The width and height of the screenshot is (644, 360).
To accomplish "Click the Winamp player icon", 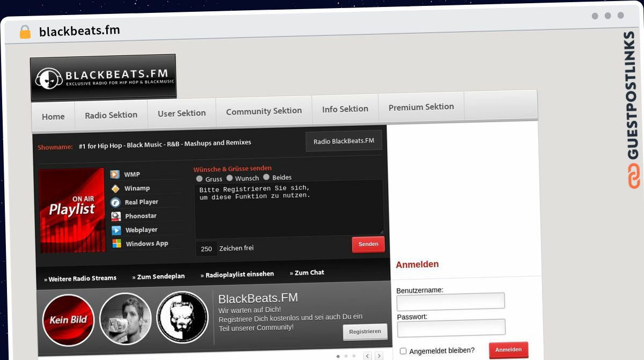I will [x=115, y=188].
